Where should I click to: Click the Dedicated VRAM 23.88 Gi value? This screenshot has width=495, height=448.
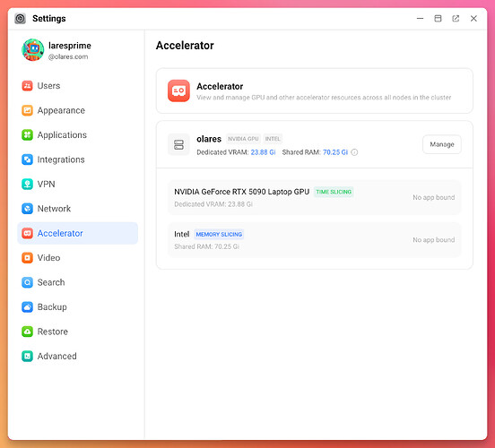[x=263, y=152]
